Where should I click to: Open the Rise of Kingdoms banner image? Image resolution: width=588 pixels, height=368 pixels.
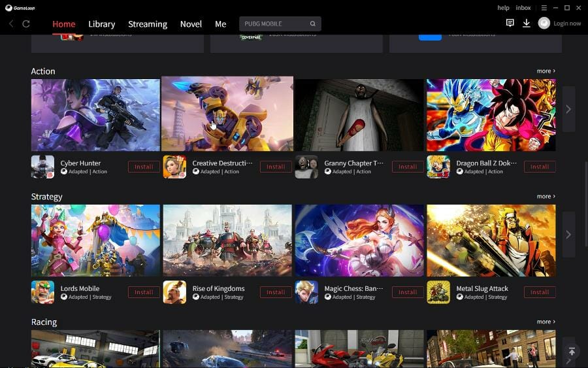(x=227, y=241)
